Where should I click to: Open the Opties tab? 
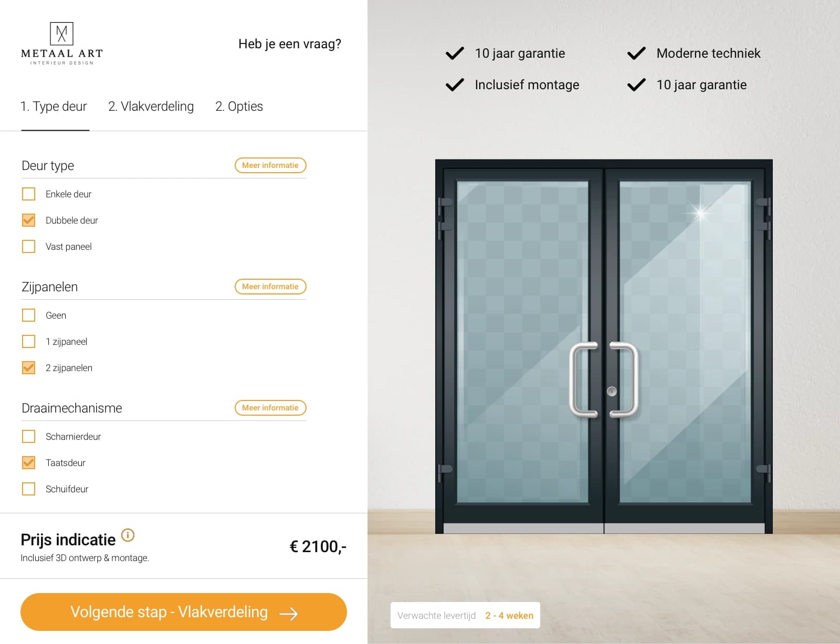[239, 107]
